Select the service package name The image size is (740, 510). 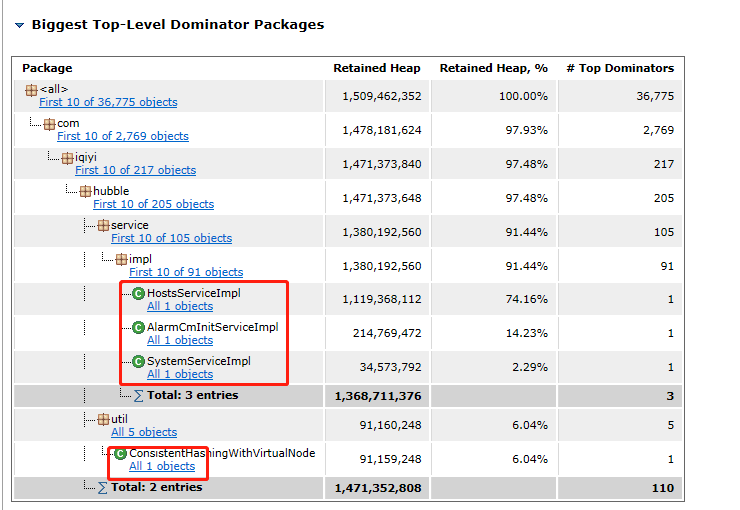[129, 225]
